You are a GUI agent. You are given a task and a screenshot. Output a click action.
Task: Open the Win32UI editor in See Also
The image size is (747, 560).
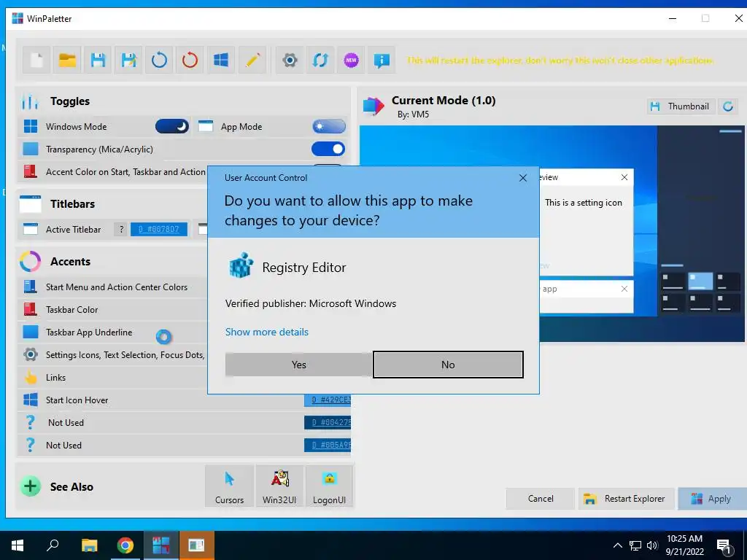click(x=279, y=486)
